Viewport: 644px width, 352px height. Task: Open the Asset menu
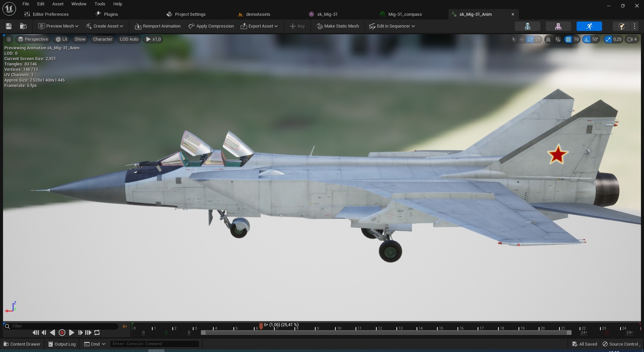[58, 4]
